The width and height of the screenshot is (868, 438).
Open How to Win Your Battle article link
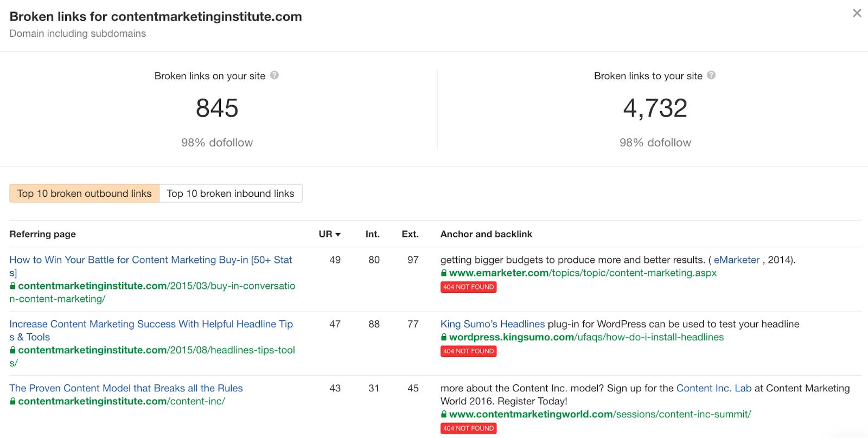tap(150, 260)
